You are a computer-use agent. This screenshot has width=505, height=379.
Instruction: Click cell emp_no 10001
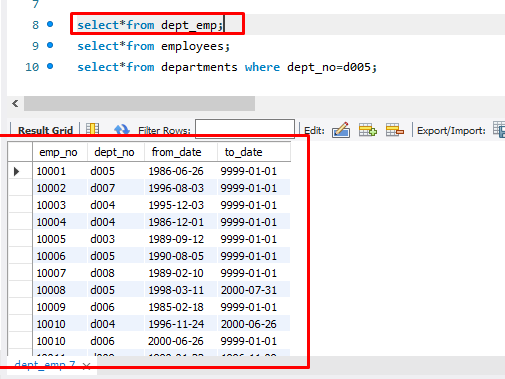[60, 171]
